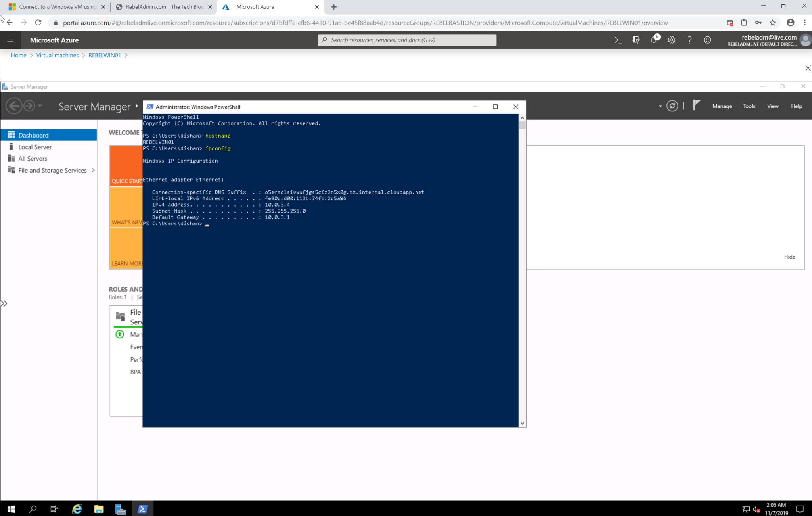Open Server Manager notifications flag
812x516 pixels.
696,105
